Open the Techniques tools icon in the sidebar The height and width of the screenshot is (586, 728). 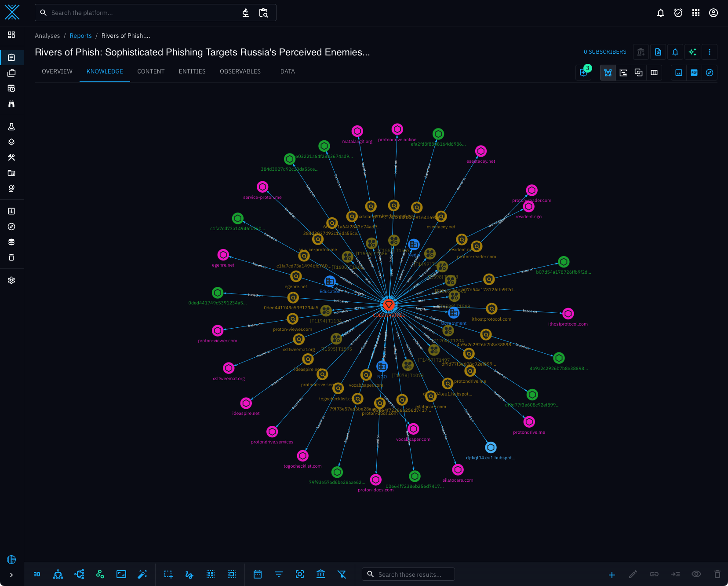click(x=11, y=157)
